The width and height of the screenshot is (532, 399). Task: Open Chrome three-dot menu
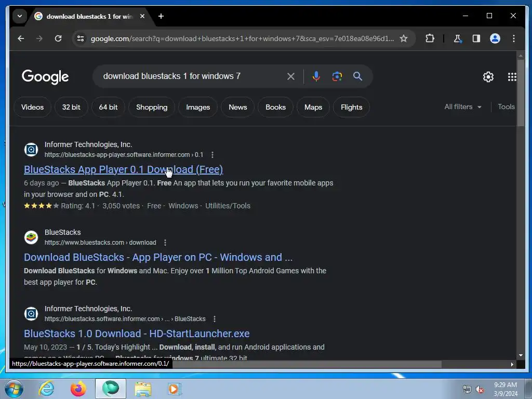point(514,38)
